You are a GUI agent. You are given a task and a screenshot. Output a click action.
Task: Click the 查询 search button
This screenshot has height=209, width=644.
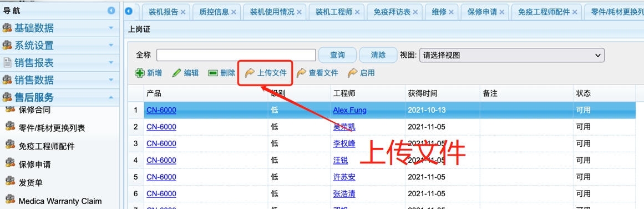tap(337, 55)
